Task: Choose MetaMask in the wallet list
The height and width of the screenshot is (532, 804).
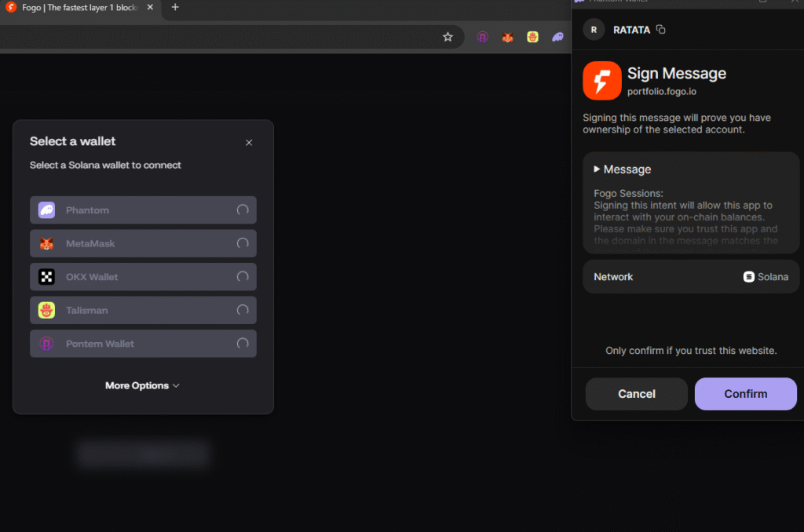Action: pos(143,243)
